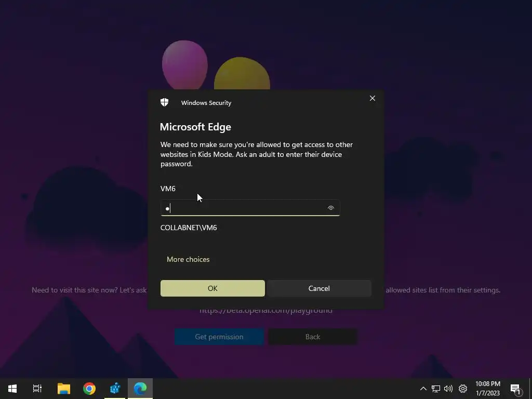Image resolution: width=532 pixels, height=399 pixels.
Task: Close the Windows Security dialog
Action: pyautogui.click(x=372, y=98)
